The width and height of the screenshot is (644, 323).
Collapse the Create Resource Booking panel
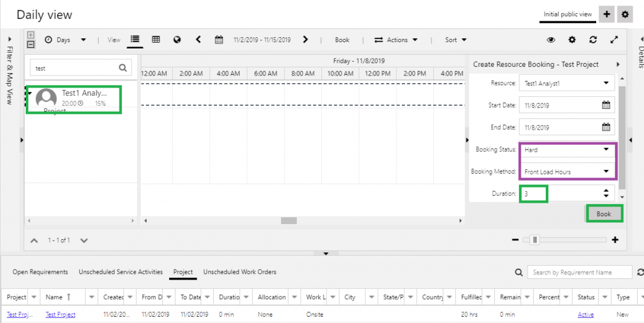coord(618,64)
